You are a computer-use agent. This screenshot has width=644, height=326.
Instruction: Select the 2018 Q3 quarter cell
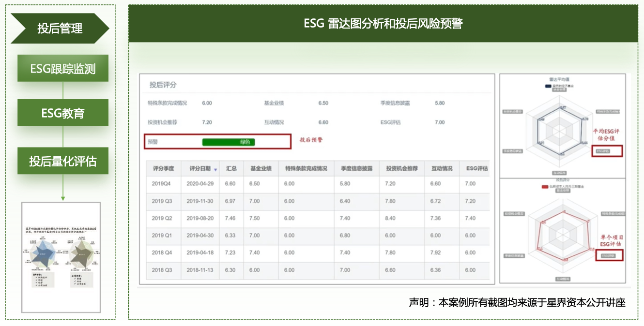(162, 270)
